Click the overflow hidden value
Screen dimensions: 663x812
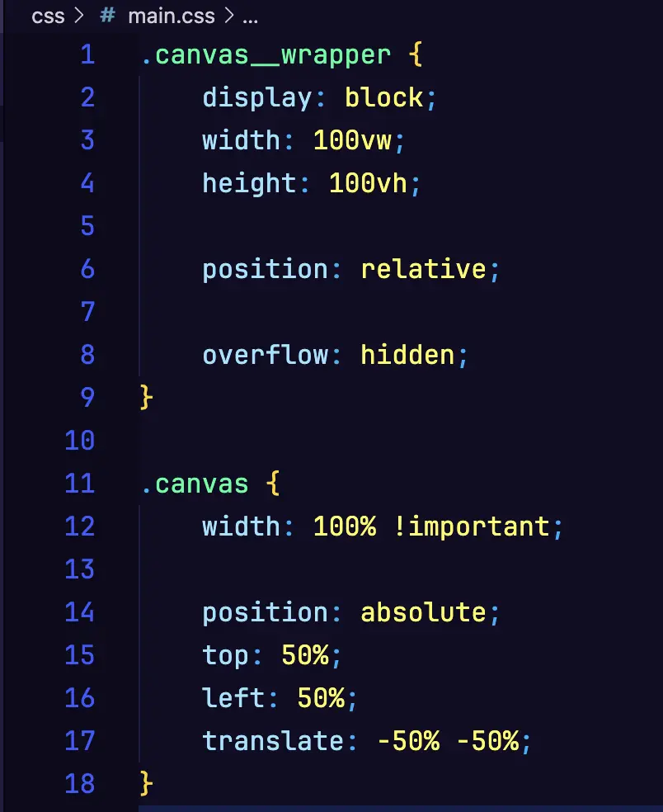[407, 355]
